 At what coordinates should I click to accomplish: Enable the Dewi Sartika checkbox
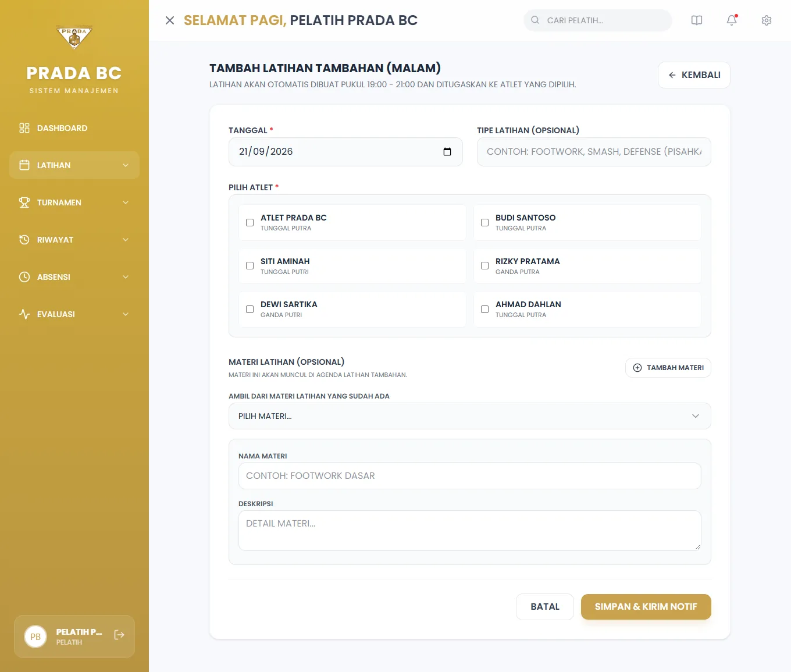pyautogui.click(x=250, y=310)
